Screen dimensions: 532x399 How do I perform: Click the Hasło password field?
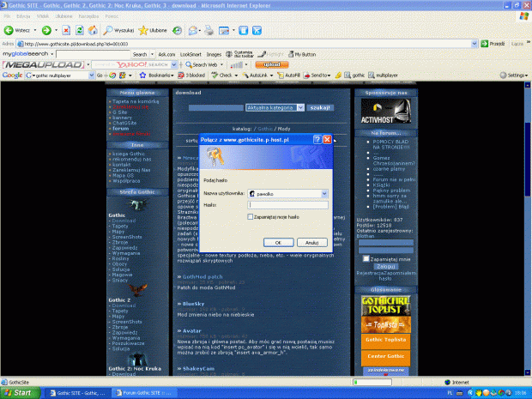[287, 205]
